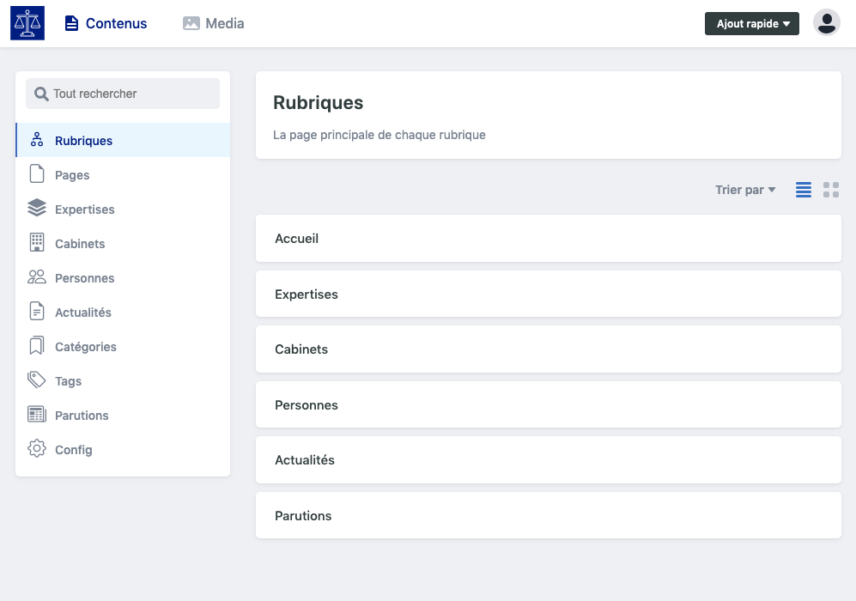Select the Expertises layers icon in sidebar
The image size is (856, 601).
37,209
